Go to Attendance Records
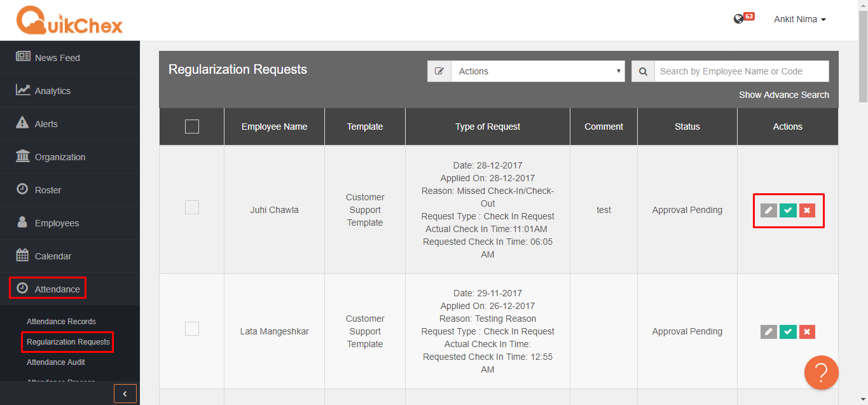The height and width of the screenshot is (405, 868). click(x=61, y=321)
